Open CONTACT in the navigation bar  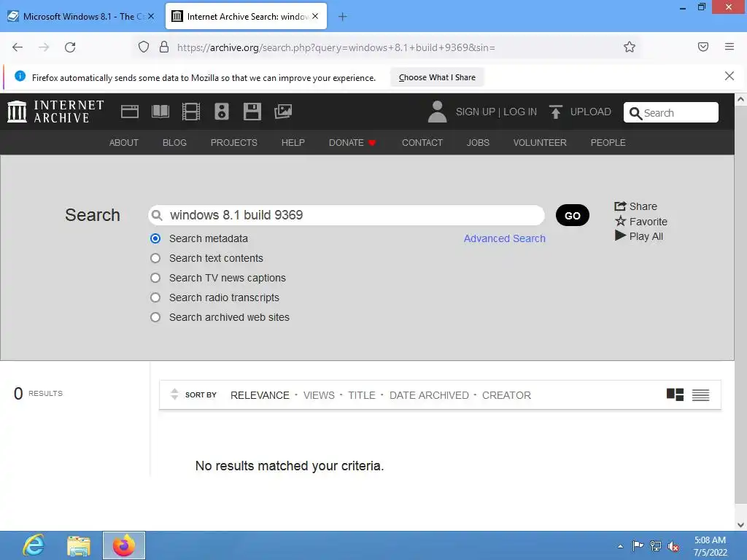point(422,142)
